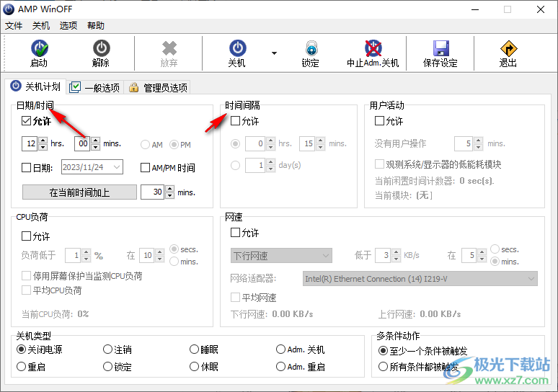
Task: Click the 中止Adm.关机 toolbar icon
Action: point(373,48)
